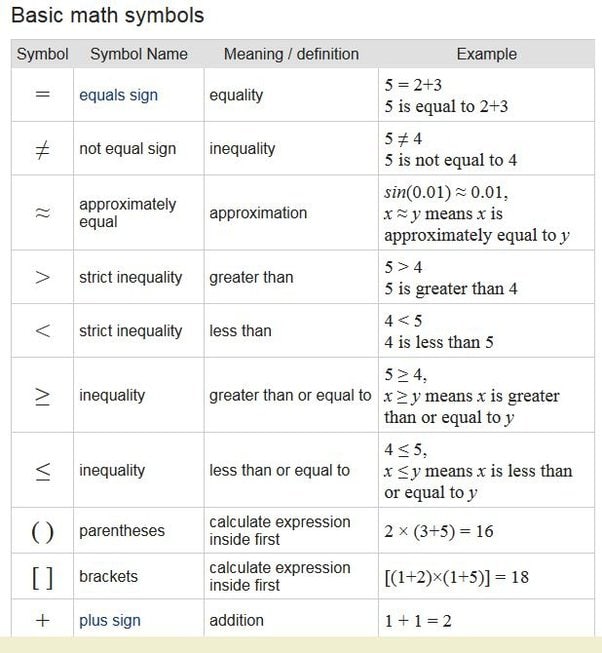The width and height of the screenshot is (602, 653).
Task: Click the 'Basic math symbols' heading
Action: coord(107,15)
